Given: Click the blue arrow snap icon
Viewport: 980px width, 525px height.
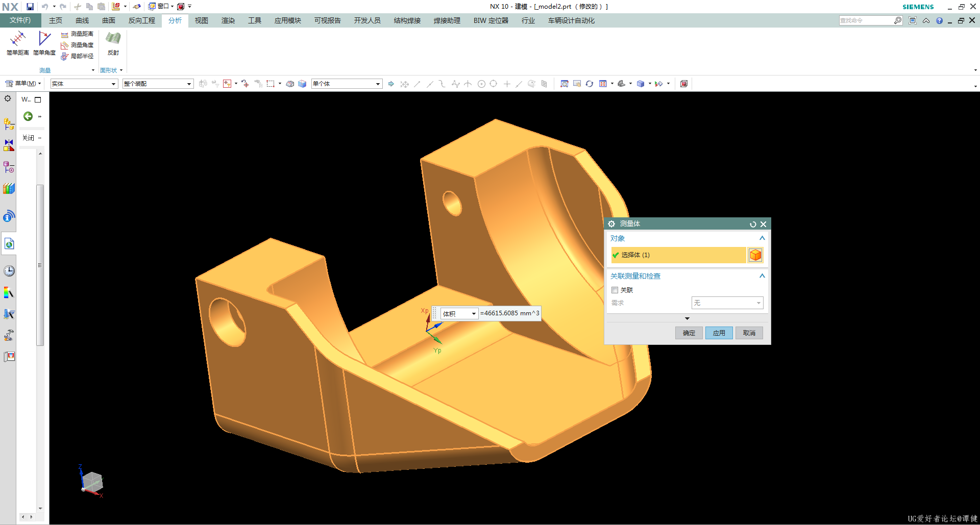Looking at the screenshot, I should pyautogui.click(x=391, y=84).
